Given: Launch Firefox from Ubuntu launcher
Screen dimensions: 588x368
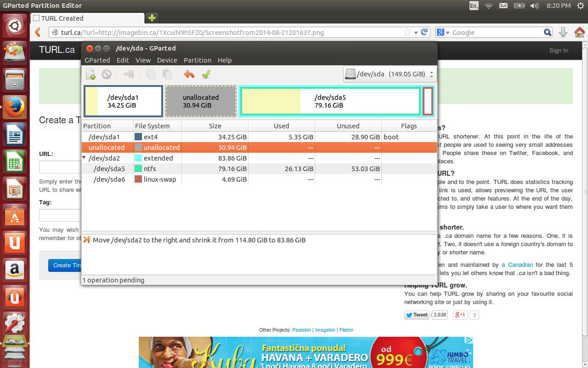Looking at the screenshot, I should [x=15, y=107].
